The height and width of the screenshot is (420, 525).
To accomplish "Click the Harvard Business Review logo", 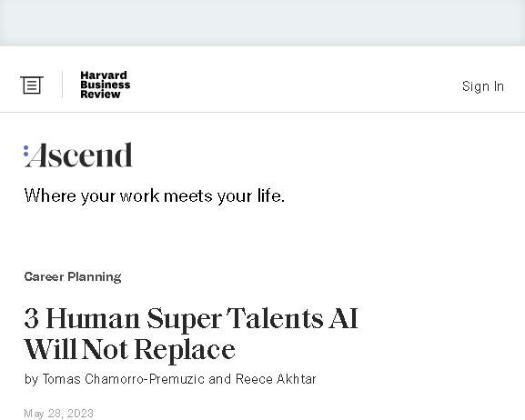I will (106, 85).
